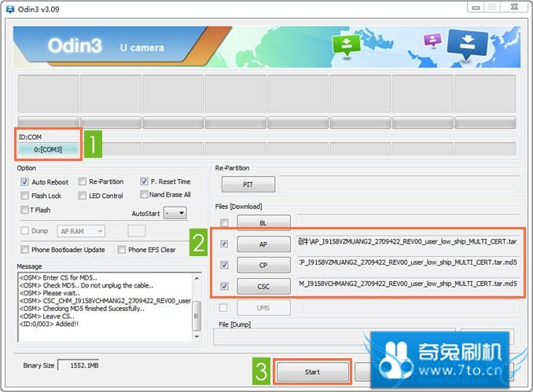Click the Message log scroll down arrow
This screenshot has height=392, width=533.
[x=197, y=336]
